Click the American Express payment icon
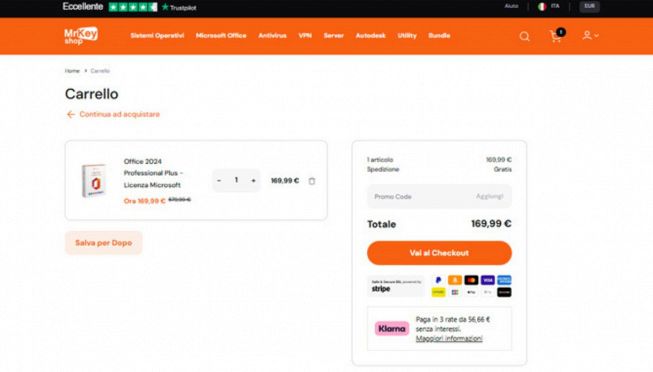The width and height of the screenshot is (653, 372). coord(504,280)
